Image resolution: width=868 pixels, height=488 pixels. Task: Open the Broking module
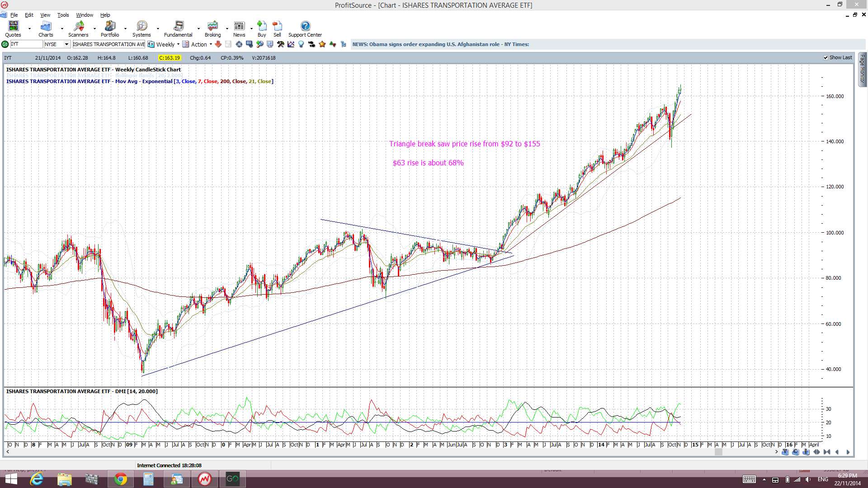(x=212, y=29)
